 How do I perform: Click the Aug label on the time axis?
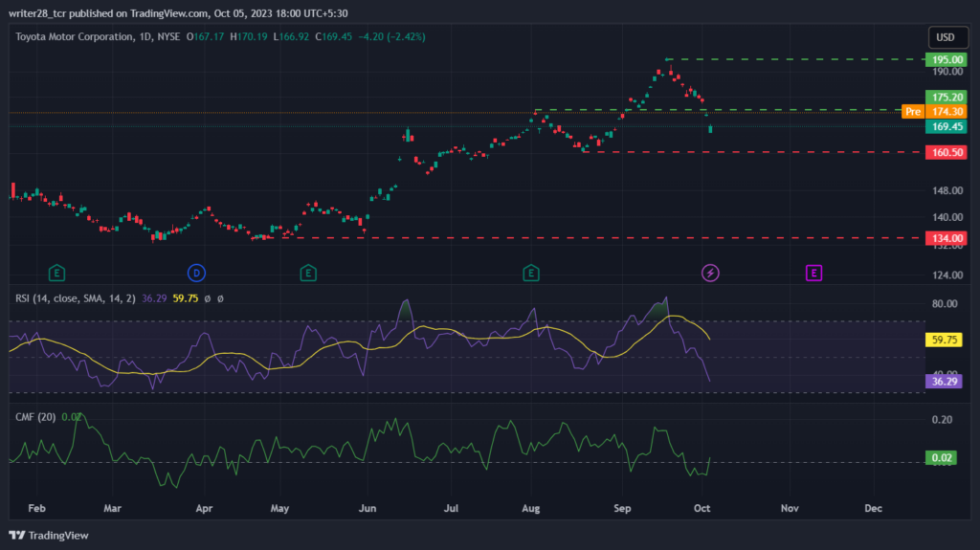(x=530, y=508)
